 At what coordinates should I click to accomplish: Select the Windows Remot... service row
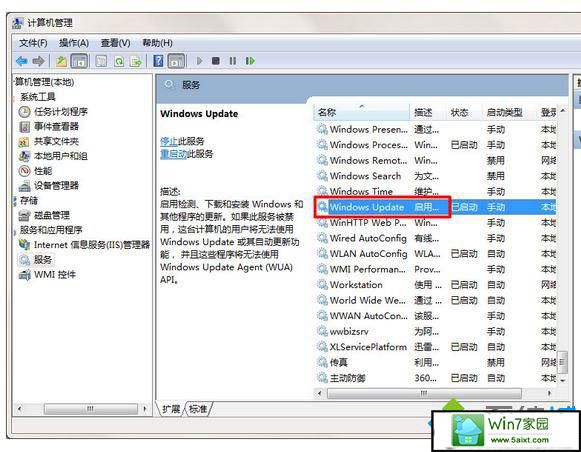coord(436,160)
